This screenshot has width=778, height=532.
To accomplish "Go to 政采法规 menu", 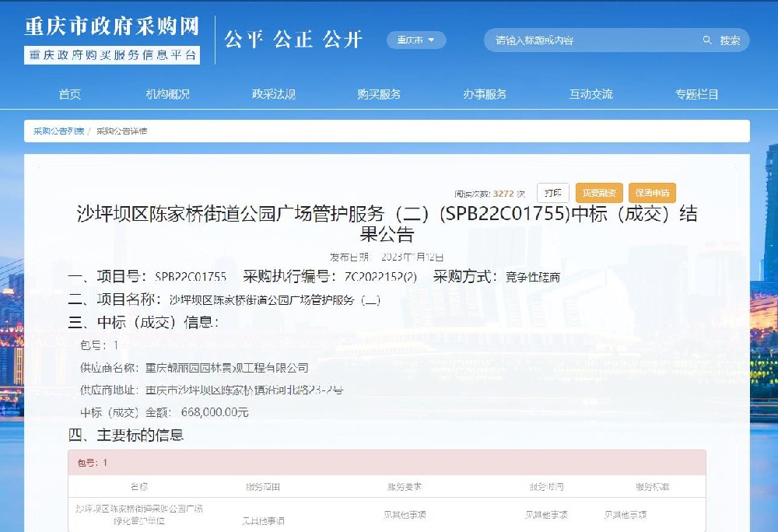I will tap(273, 94).
